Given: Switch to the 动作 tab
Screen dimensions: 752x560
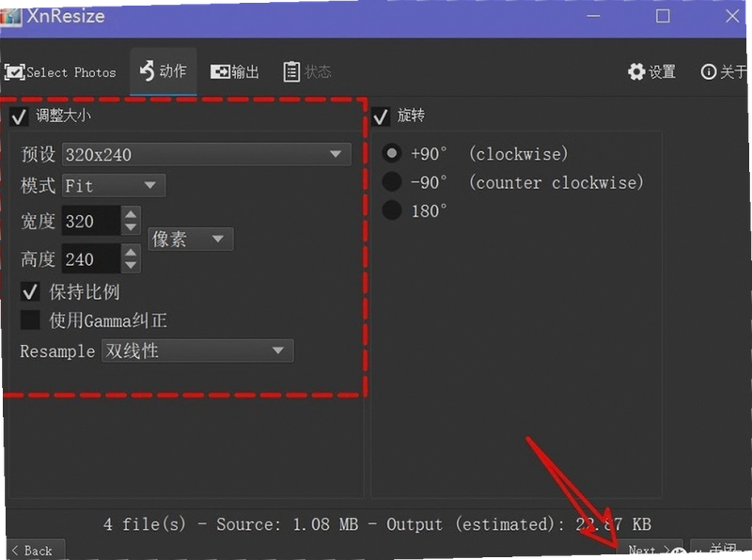Looking at the screenshot, I should [x=163, y=71].
